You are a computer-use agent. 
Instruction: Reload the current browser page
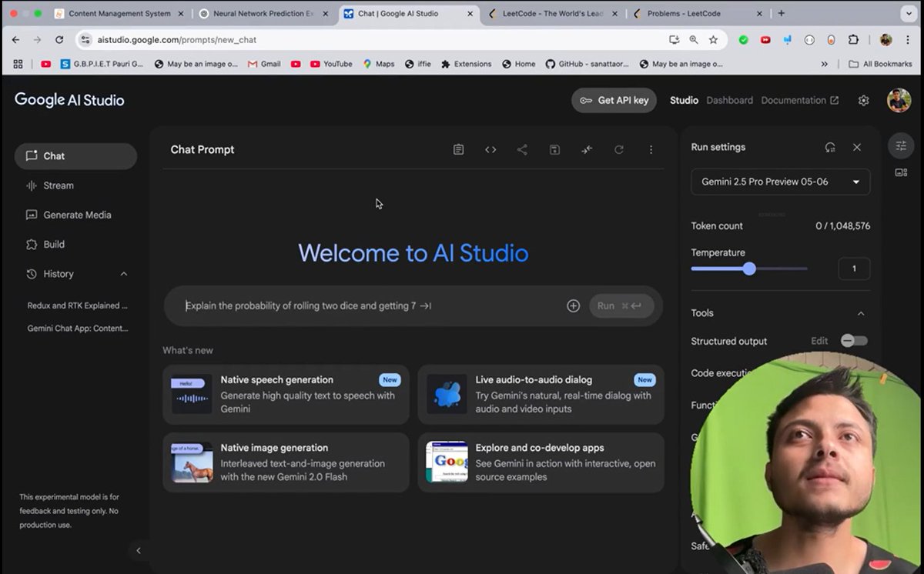click(59, 39)
